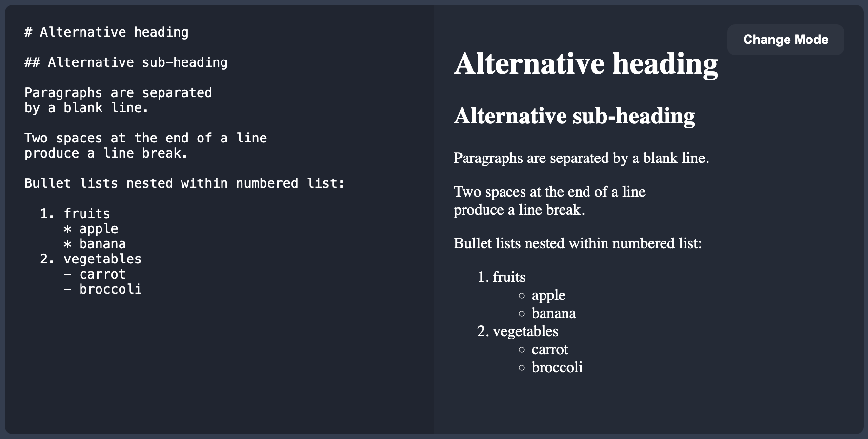Image resolution: width=868 pixels, height=439 pixels.
Task: Click '- carrot' in the markdown source
Action: [95, 274]
